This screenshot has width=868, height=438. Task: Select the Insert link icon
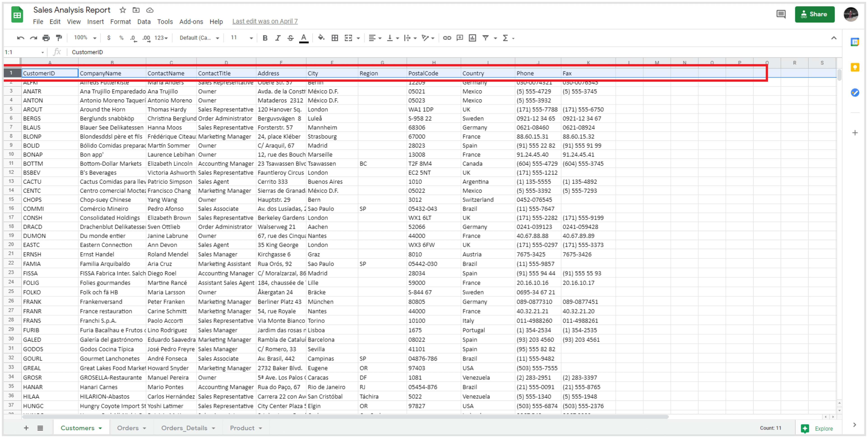447,38
